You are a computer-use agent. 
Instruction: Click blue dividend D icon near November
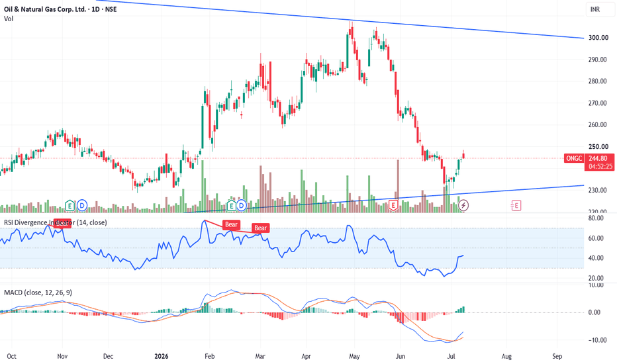(82, 205)
